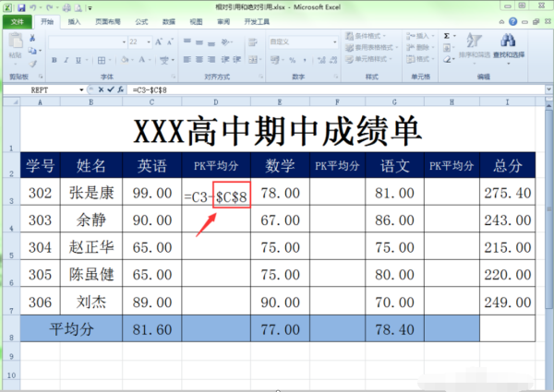
Task: Click the Cancel (X) button in formula bar
Action: [x=100, y=89]
